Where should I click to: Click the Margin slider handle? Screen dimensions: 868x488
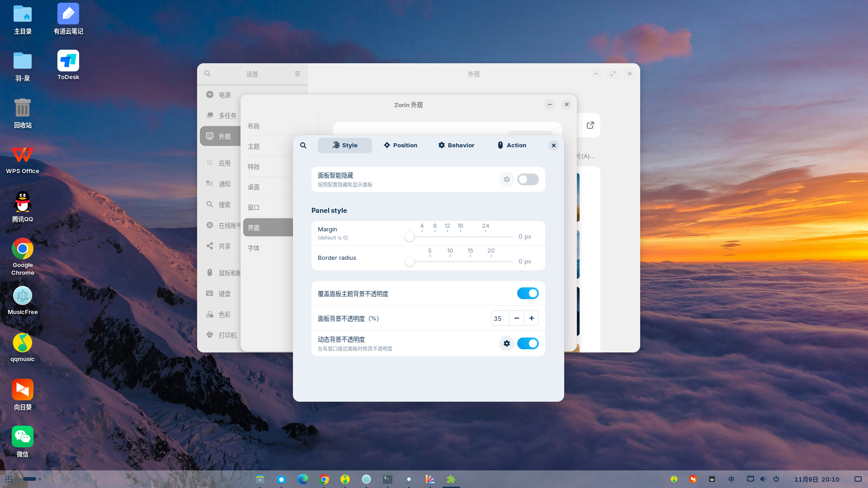click(x=410, y=236)
